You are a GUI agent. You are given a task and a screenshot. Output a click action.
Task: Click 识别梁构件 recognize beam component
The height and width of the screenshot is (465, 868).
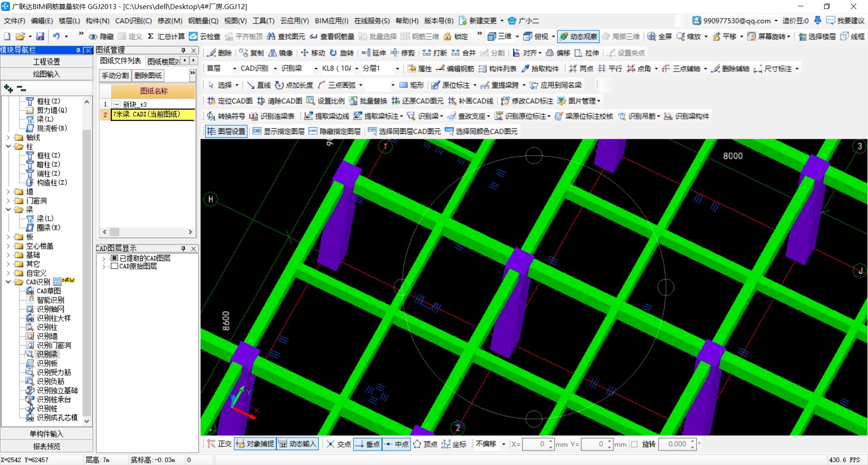[x=686, y=116]
